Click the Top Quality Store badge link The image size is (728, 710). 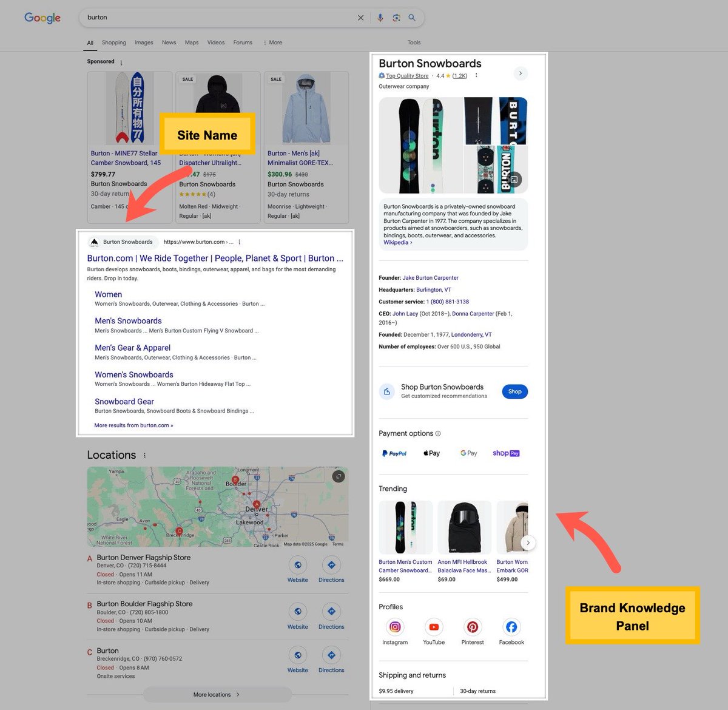pyautogui.click(x=407, y=76)
